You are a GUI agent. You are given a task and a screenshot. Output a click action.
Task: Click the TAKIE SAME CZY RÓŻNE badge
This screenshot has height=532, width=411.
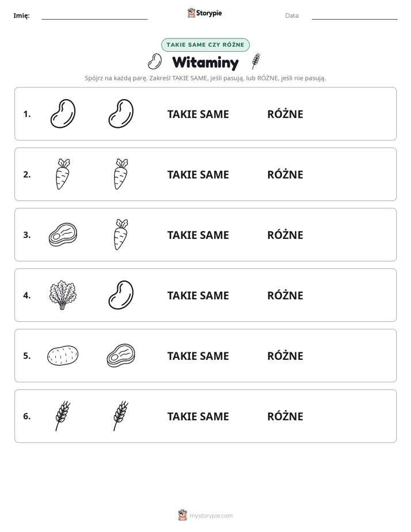(205, 45)
